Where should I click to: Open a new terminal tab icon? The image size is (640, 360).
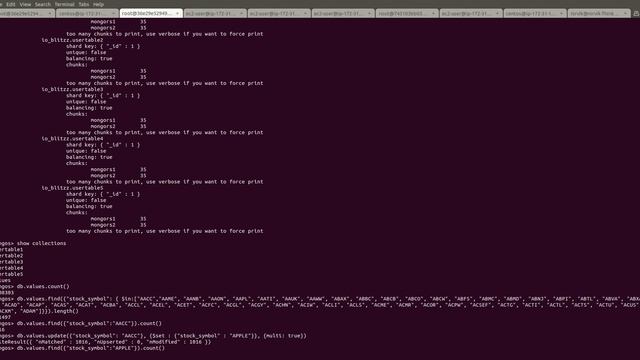click(x=636, y=13)
